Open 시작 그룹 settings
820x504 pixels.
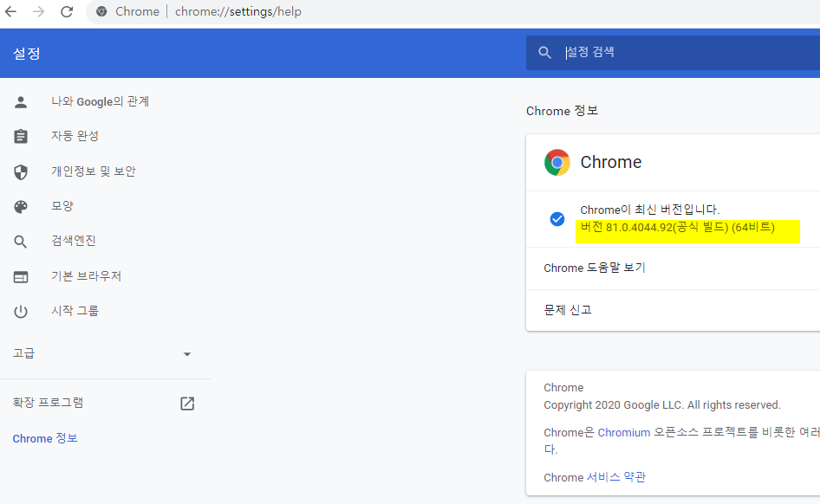75,311
